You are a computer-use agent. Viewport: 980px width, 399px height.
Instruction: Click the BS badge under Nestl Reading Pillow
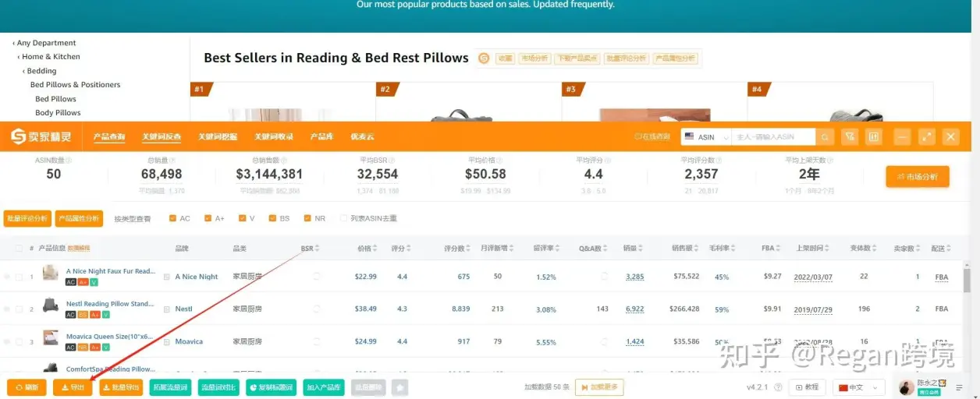click(83, 315)
